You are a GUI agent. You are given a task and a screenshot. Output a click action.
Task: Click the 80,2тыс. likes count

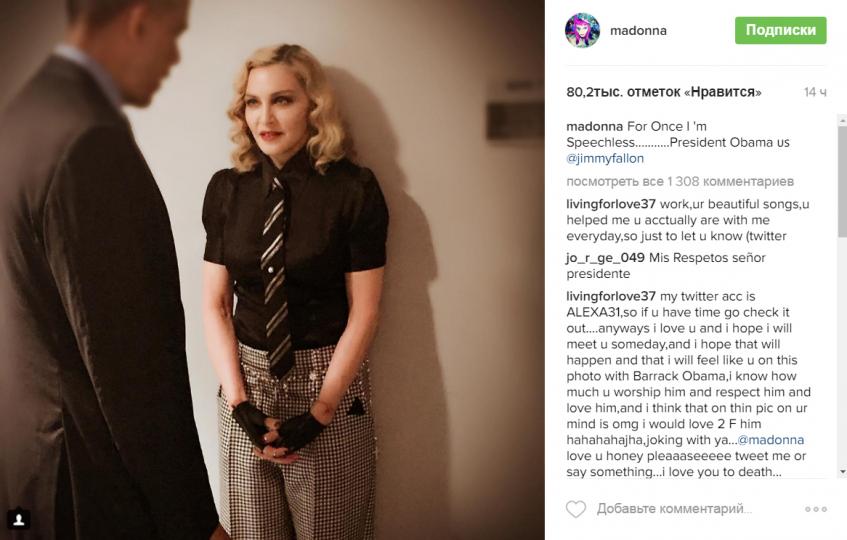(x=664, y=92)
